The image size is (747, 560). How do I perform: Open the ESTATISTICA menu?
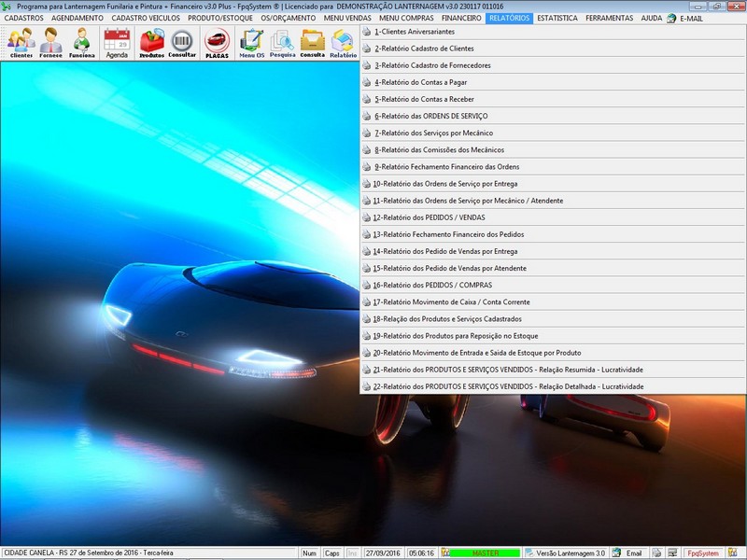pyautogui.click(x=557, y=18)
